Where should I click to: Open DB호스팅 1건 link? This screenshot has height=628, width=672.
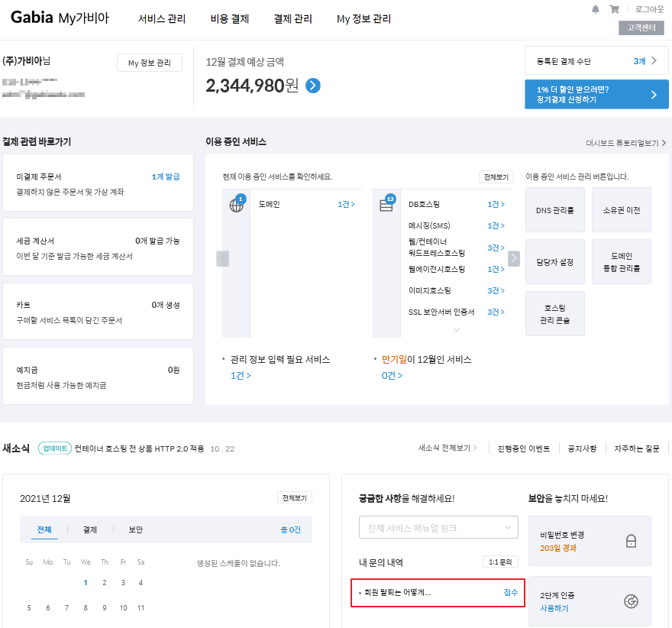[x=496, y=205]
